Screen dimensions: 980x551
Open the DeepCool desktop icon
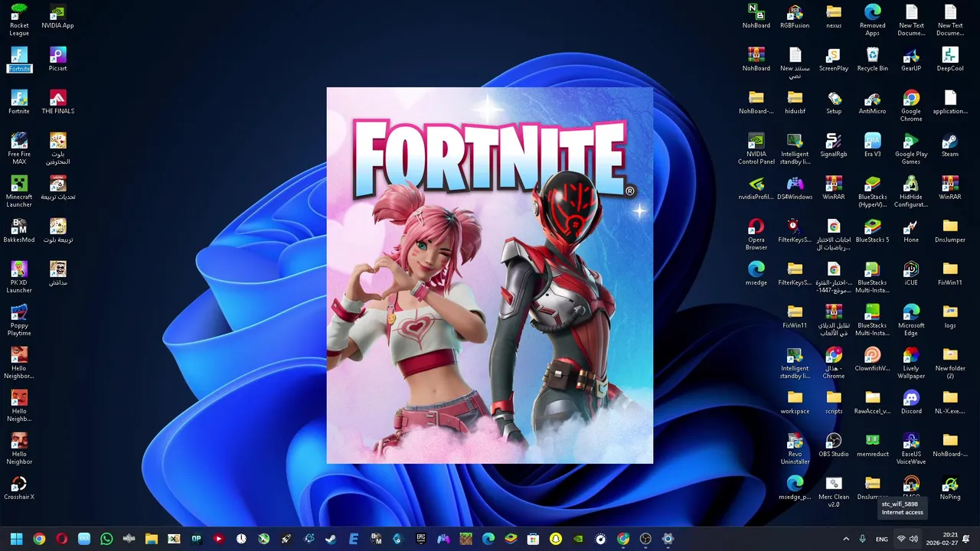tap(950, 59)
